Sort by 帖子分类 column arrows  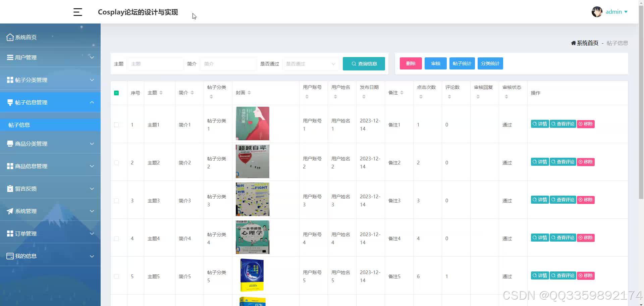click(211, 97)
